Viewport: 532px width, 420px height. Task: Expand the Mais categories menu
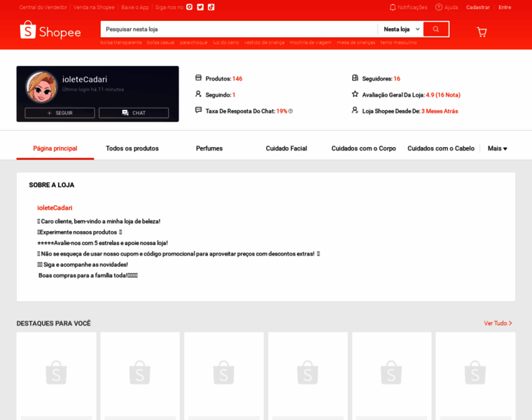click(x=498, y=148)
